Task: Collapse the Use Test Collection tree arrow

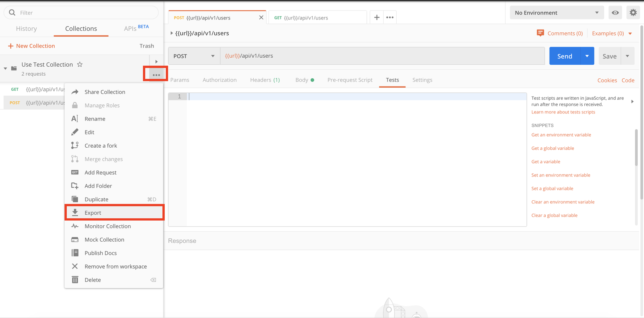Action: pos(5,69)
